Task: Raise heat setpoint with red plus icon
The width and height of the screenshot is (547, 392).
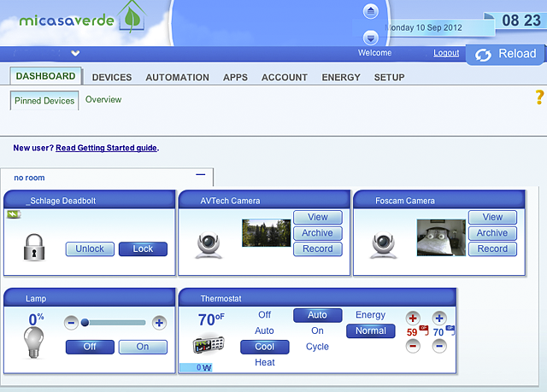Action: (413, 319)
